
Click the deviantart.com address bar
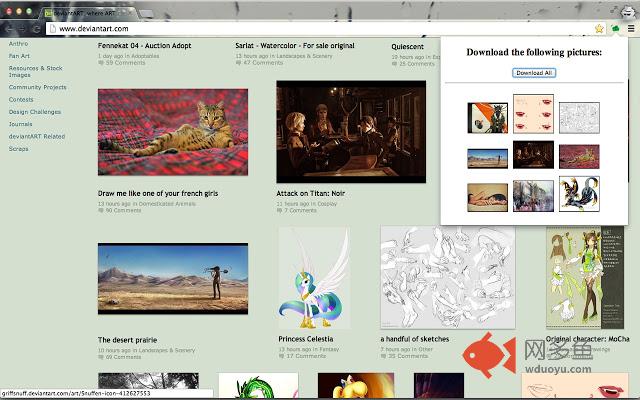[300, 29]
